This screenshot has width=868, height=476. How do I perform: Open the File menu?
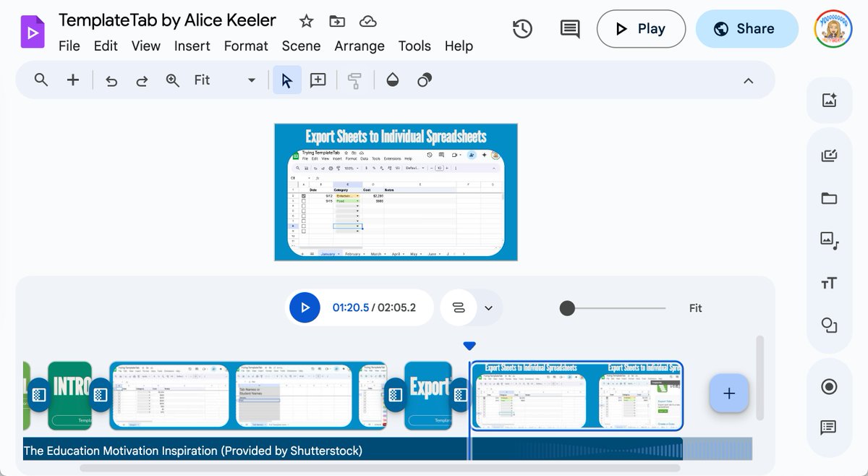pos(69,46)
